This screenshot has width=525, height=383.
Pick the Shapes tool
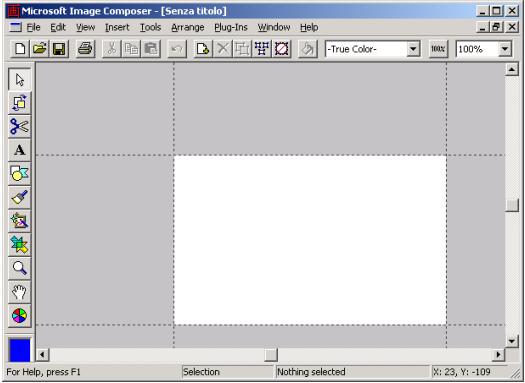point(19,174)
